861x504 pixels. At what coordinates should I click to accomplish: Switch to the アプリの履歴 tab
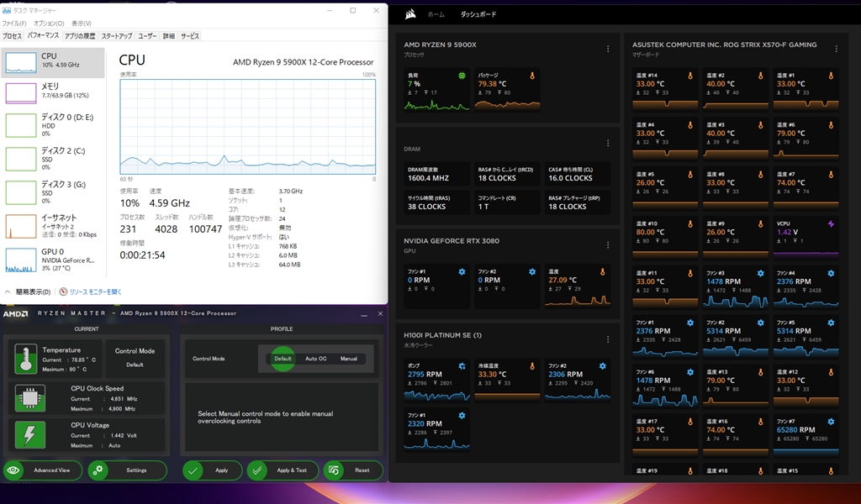(80, 36)
